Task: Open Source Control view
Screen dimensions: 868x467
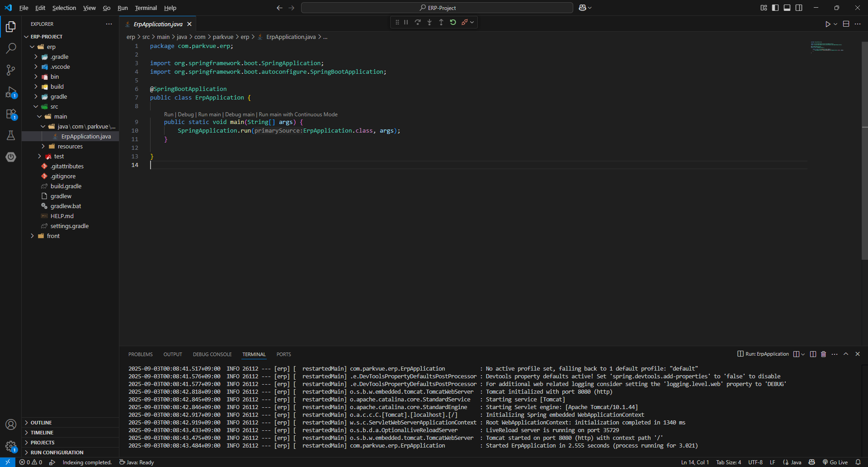Action: (x=11, y=70)
